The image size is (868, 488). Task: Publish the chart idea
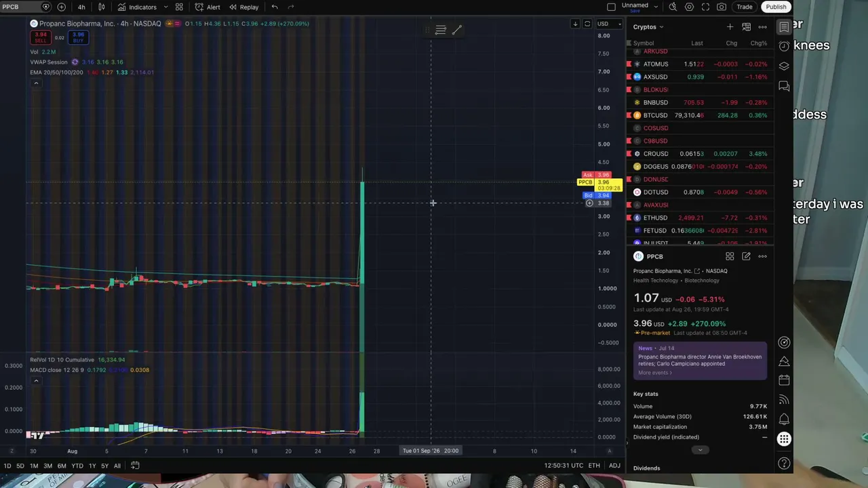(x=776, y=7)
